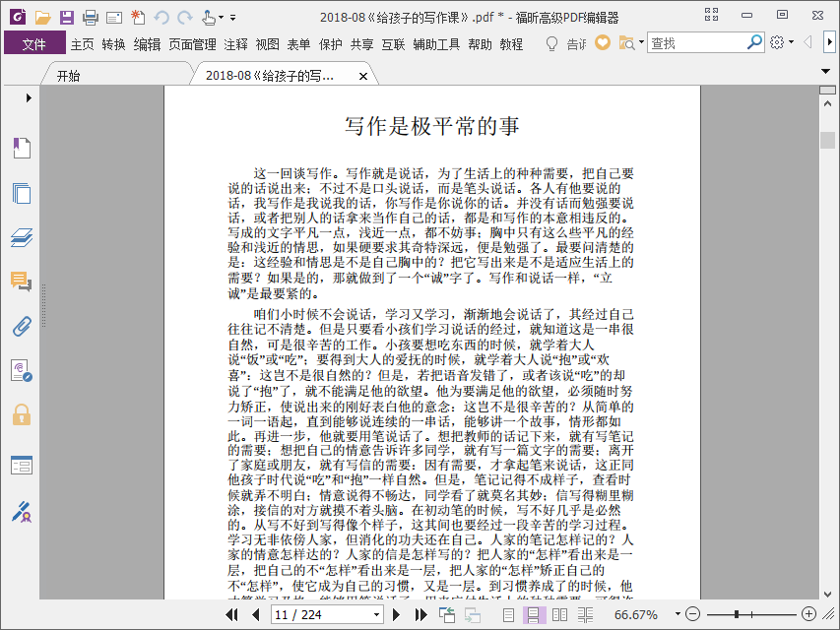Open the 互联 connect tab
Viewport: 840px width, 630px height.
coord(393,44)
